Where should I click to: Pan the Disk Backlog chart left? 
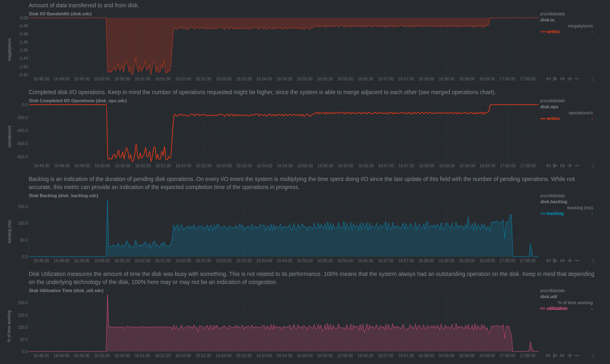pyautogui.click(x=548, y=261)
